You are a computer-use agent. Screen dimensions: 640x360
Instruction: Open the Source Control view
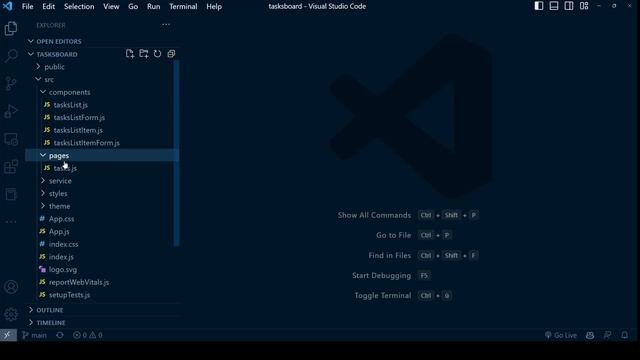[11, 84]
